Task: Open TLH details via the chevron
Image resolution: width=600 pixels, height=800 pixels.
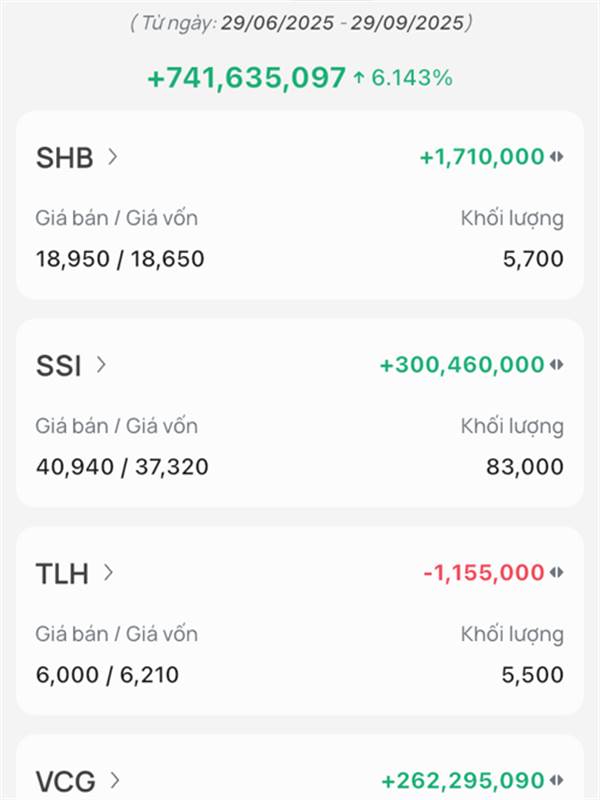Action: [x=109, y=572]
